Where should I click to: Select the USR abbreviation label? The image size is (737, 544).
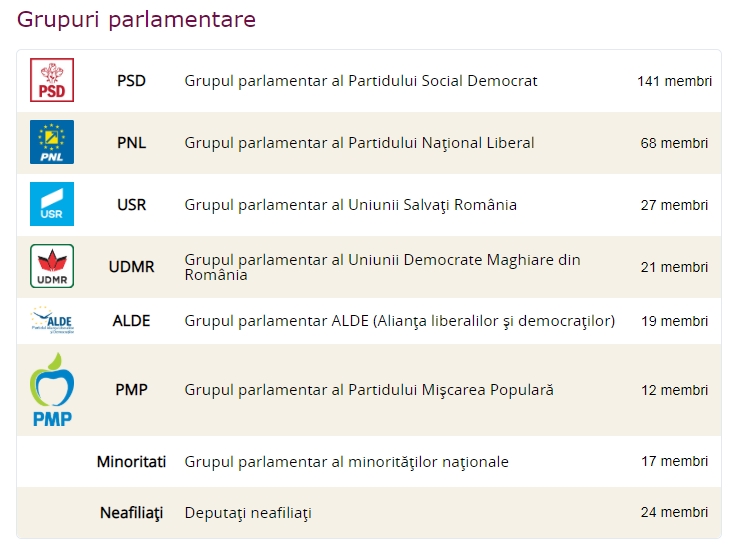coord(131,205)
